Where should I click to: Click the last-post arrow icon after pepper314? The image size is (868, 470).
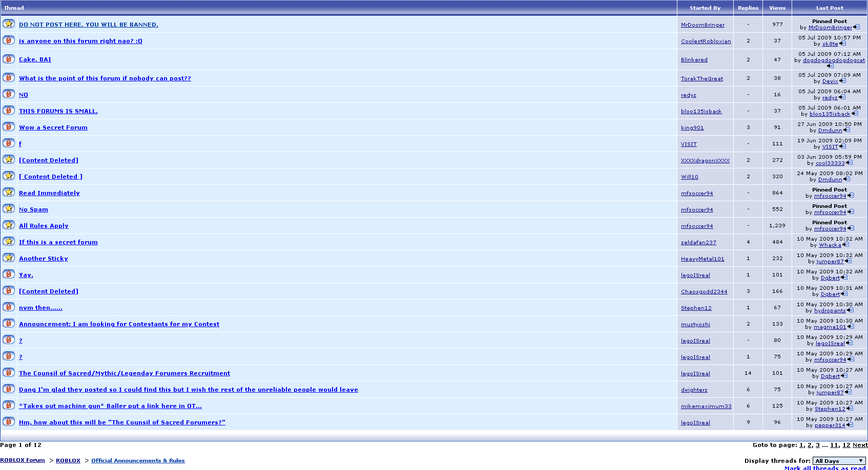(x=850, y=425)
